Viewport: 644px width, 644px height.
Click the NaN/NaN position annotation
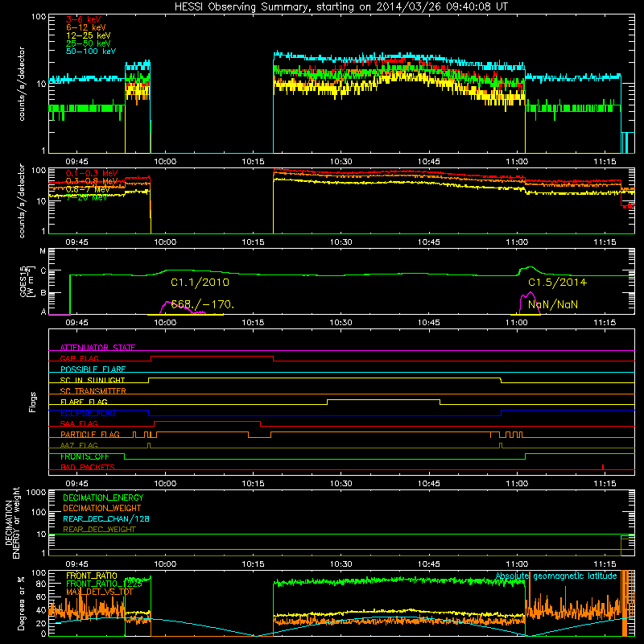tap(553, 305)
